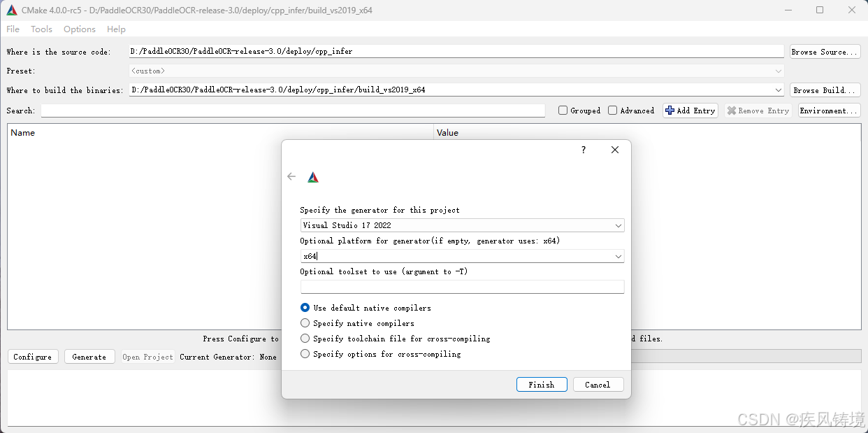Open the Environment settings button
868x433 pixels.
click(829, 111)
